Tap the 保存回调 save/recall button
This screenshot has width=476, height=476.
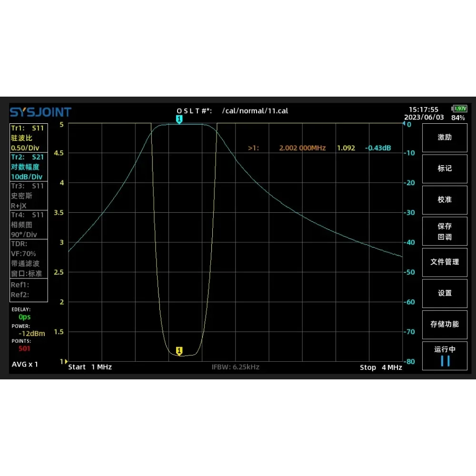point(445,231)
